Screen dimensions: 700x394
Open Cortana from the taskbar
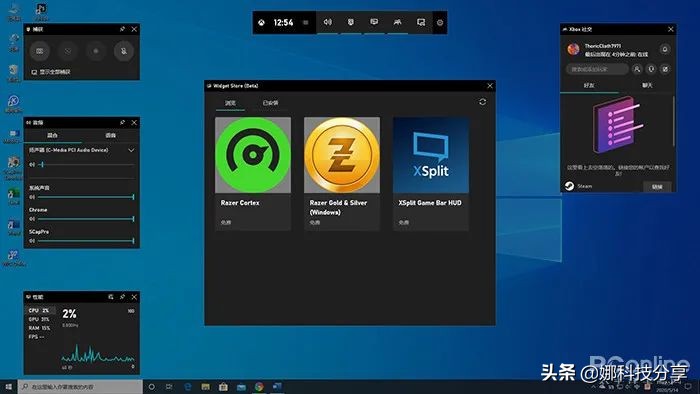point(151,387)
